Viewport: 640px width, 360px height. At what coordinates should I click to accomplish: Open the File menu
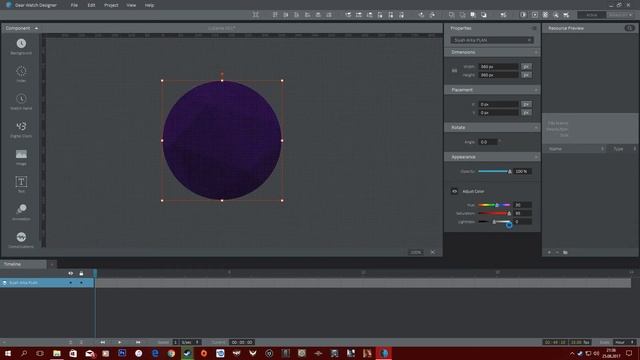[74, 5]
